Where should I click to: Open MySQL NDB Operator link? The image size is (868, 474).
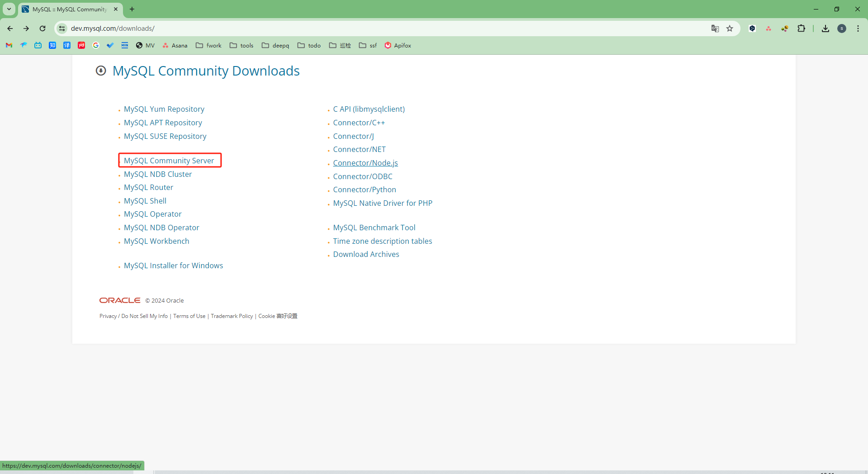[161, 228]
